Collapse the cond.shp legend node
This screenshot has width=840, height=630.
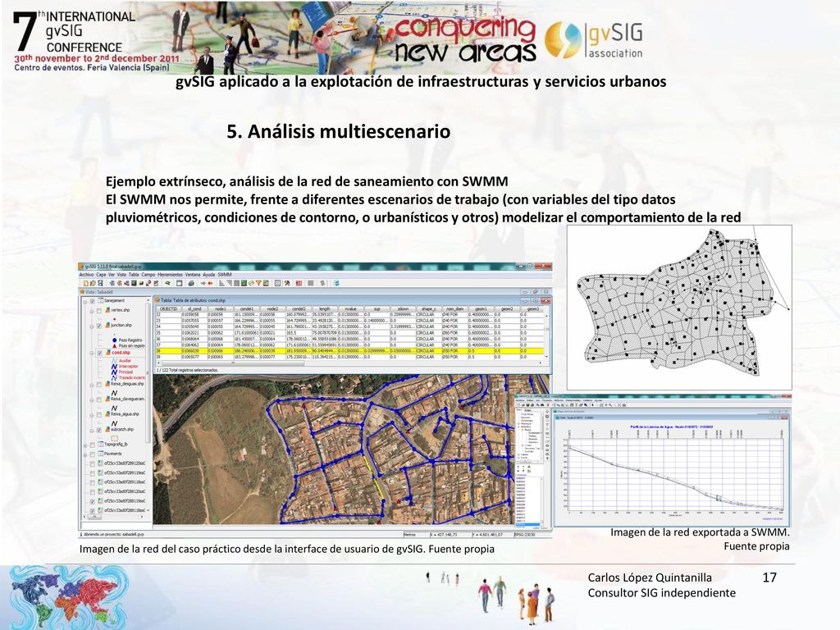tap(92, 353)
